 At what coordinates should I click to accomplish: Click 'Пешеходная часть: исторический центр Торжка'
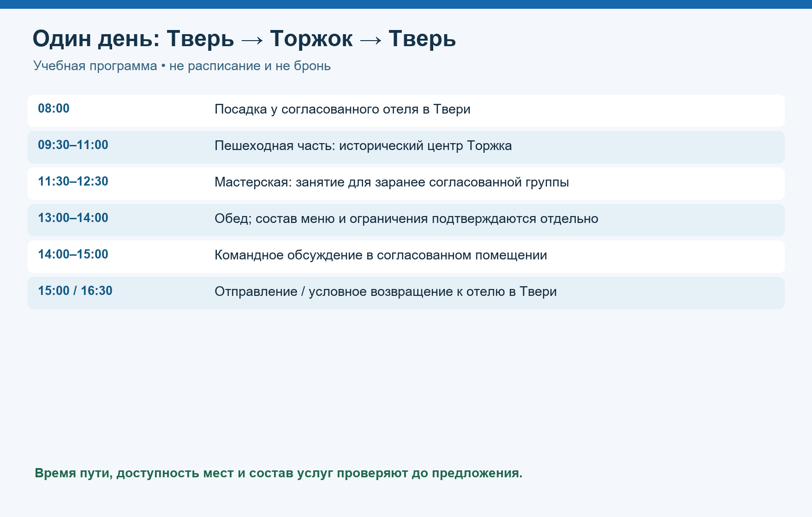363,146
